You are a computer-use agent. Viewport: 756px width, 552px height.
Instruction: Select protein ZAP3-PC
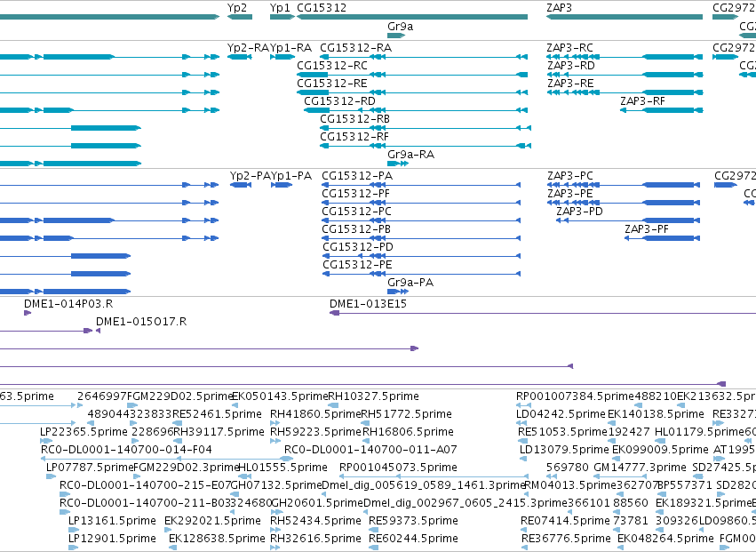click(624, 185)
